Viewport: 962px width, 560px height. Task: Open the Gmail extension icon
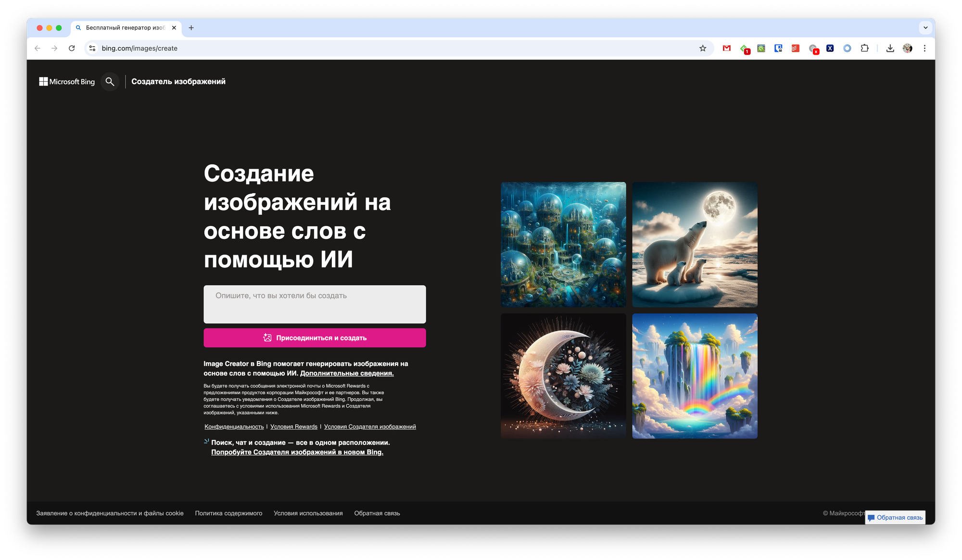pyautogui.click(x=727, y=48)
